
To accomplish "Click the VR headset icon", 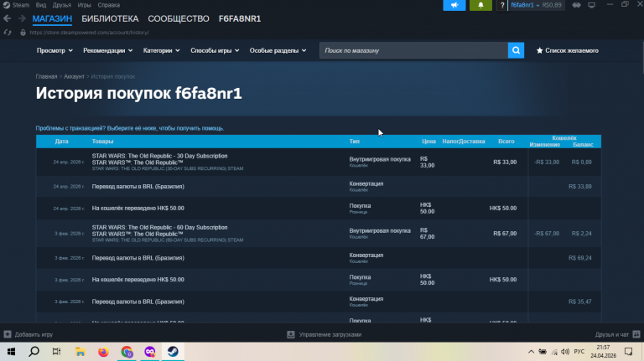I will (x=577, y=5).
